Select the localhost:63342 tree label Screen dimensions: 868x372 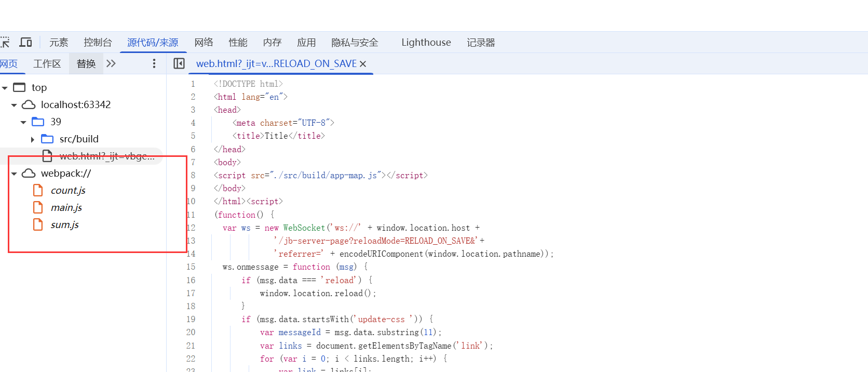[x=76, y=104]
